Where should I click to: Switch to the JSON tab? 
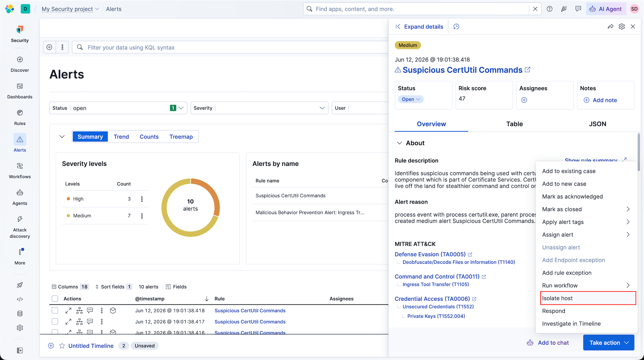click(x=597, y=124)
